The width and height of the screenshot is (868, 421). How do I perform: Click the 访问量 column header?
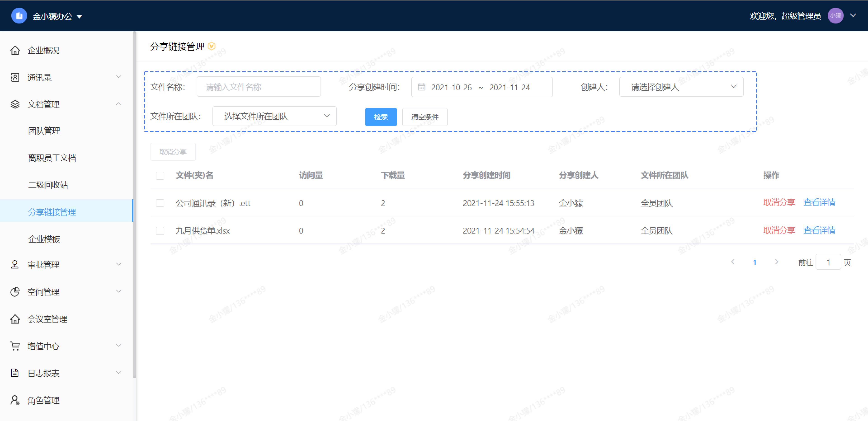[311, 175]
